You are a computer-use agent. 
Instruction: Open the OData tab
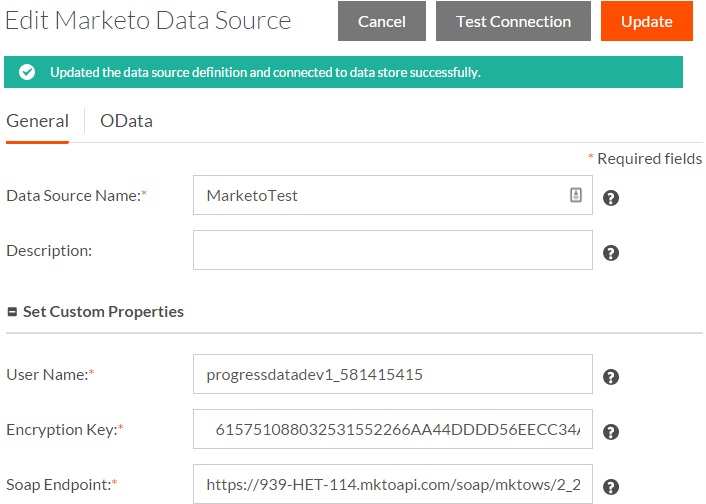[126, 121]
